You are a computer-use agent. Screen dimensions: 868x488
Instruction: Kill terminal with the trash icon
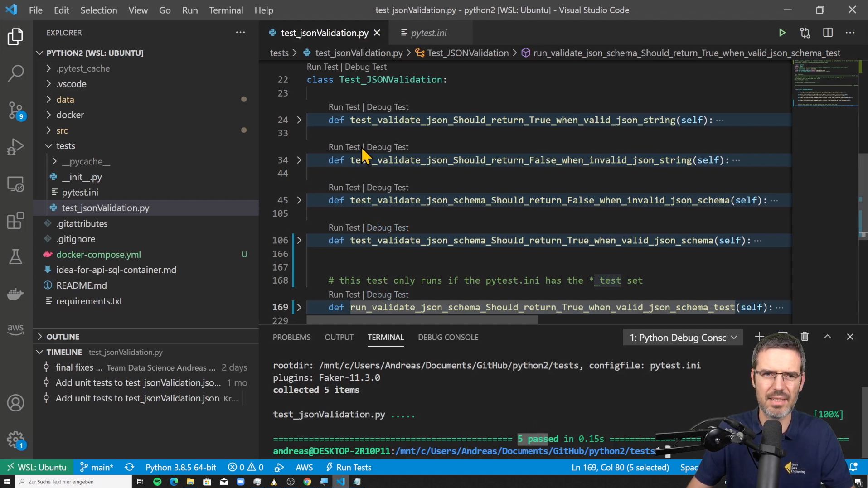coord(805,337)
